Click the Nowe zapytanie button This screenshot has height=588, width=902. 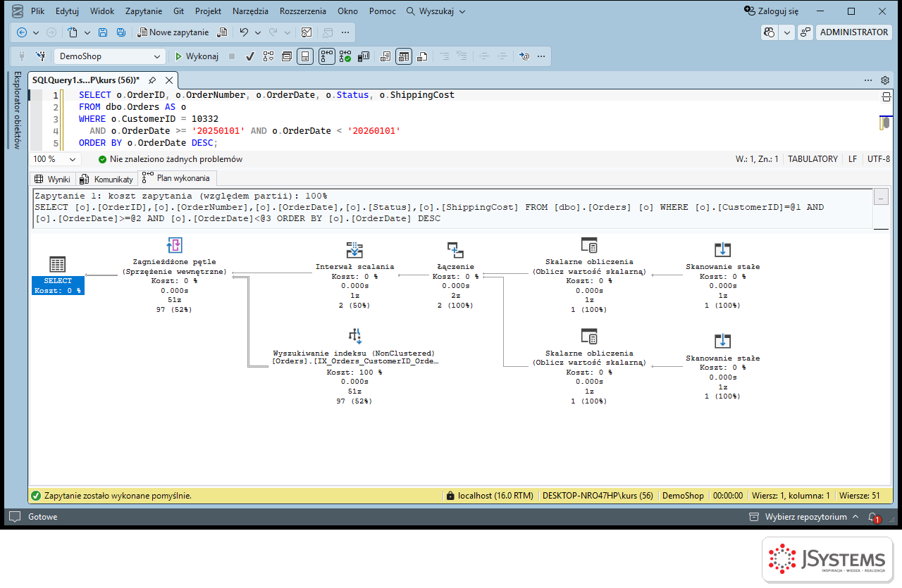173,32
